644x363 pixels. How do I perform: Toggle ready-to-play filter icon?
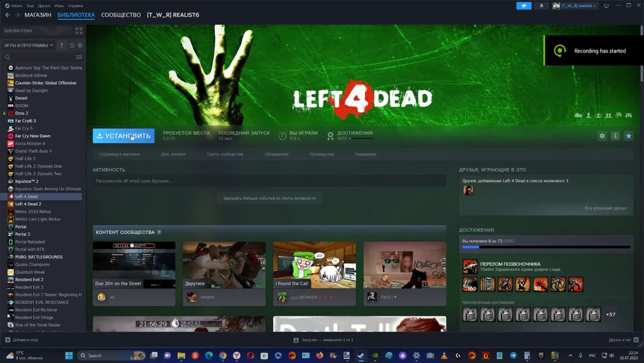[80, 45]
